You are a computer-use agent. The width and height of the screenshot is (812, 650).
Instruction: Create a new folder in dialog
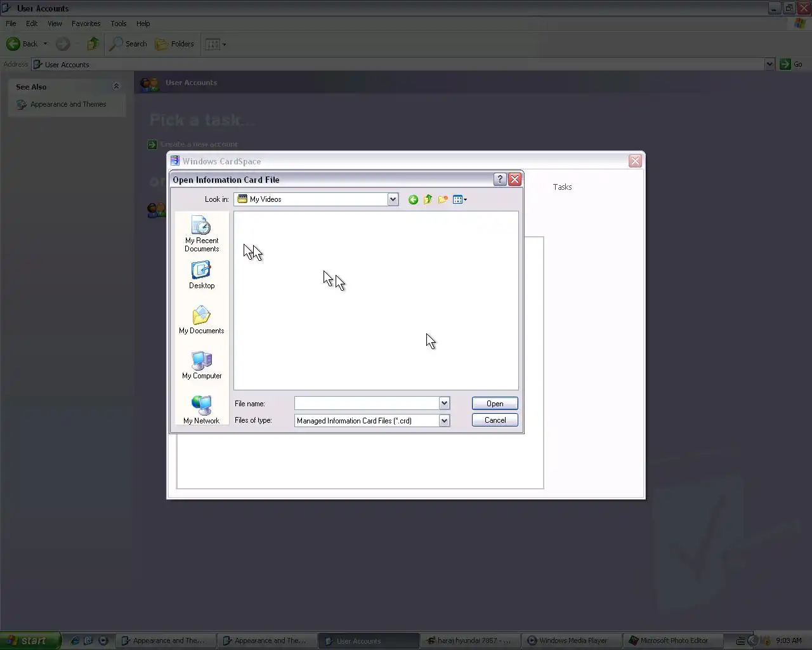tap(443, 199)
